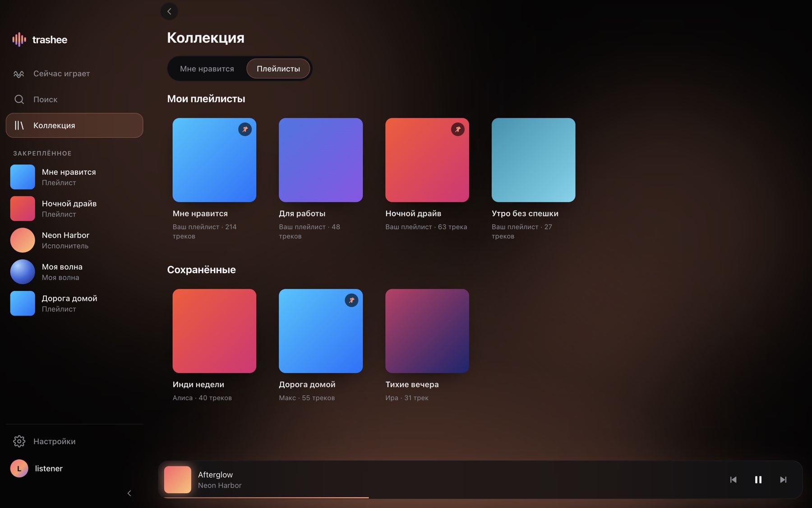Skip to previous track

(x=733, y=480)
